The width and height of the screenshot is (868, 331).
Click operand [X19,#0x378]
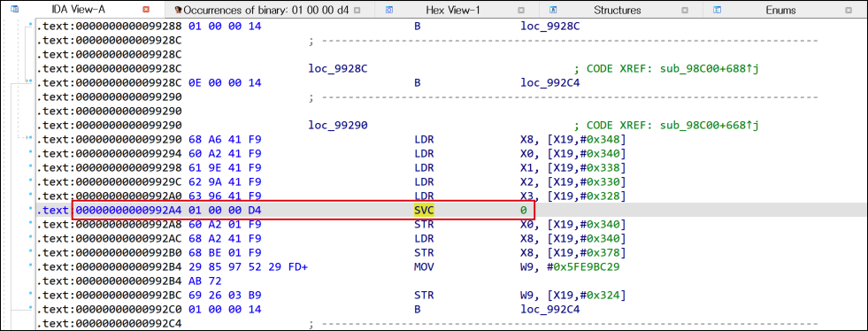(x=587, y=253)
